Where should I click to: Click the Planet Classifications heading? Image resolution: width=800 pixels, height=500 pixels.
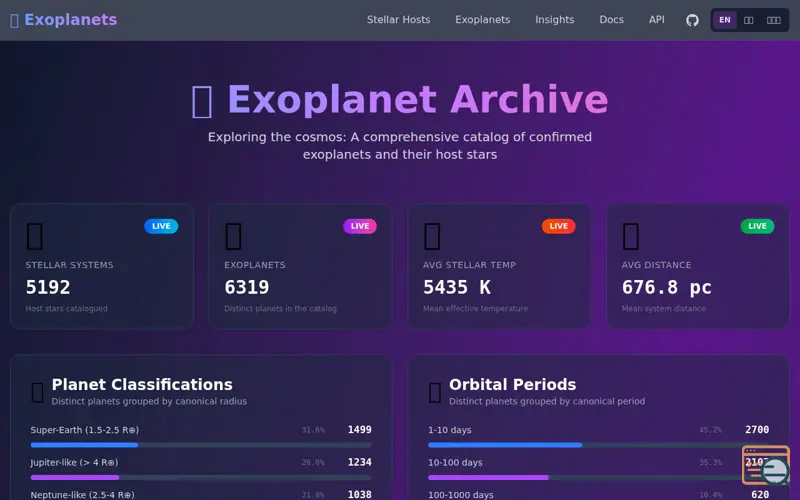[x=142, y=384]
